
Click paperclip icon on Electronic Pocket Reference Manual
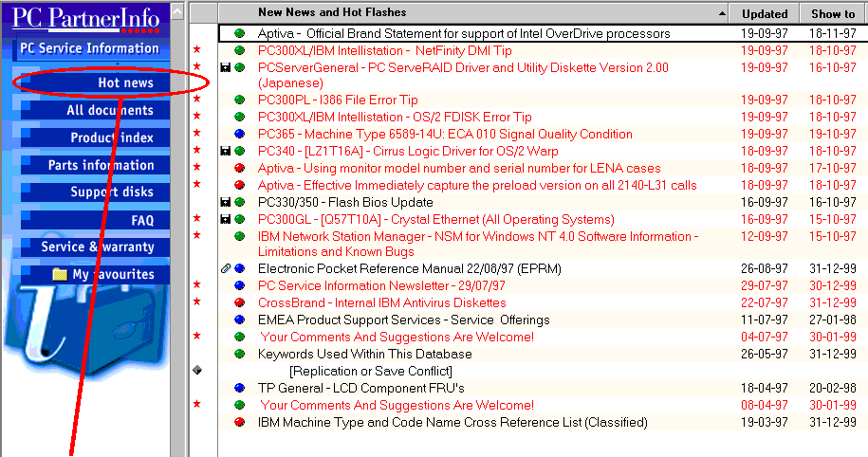[x=225, y=269]
